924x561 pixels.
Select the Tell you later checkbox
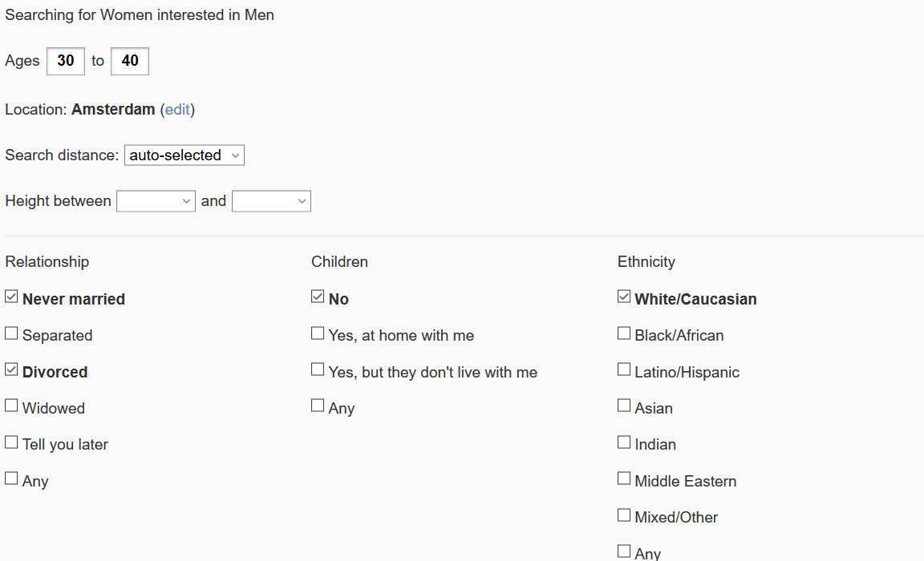click(11, 442)
